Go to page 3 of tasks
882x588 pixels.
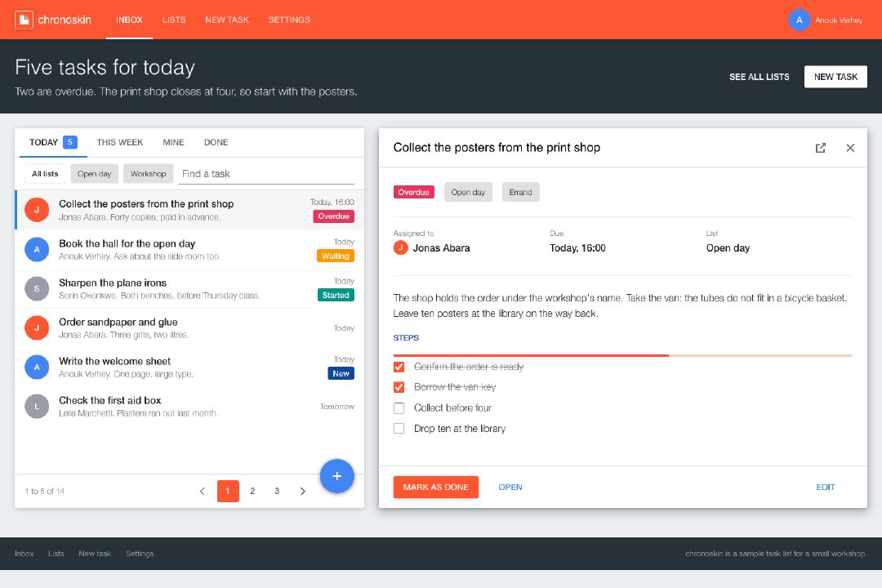(x=277, y=491)
